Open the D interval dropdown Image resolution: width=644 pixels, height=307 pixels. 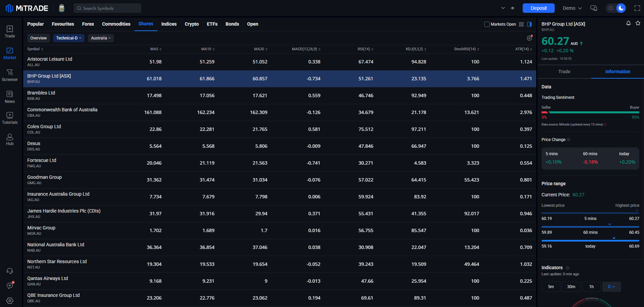[612, 287]
